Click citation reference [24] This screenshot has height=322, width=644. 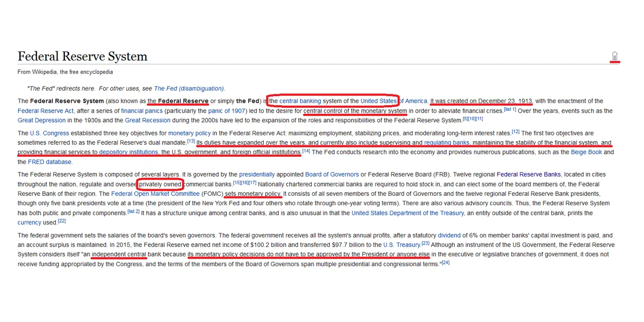click(x=445, y=262)
